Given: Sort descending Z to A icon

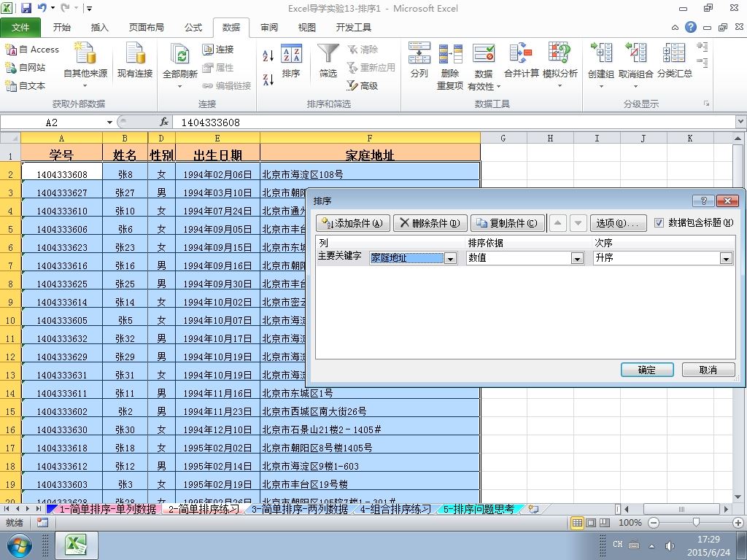Looking at the screenshot, I should (268, 79).
